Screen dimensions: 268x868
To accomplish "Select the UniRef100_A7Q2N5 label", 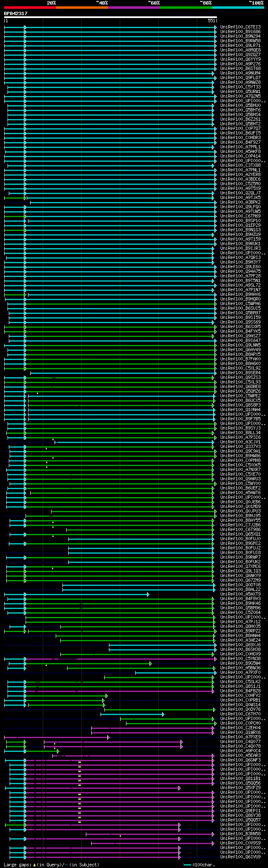I will (240, 96).
